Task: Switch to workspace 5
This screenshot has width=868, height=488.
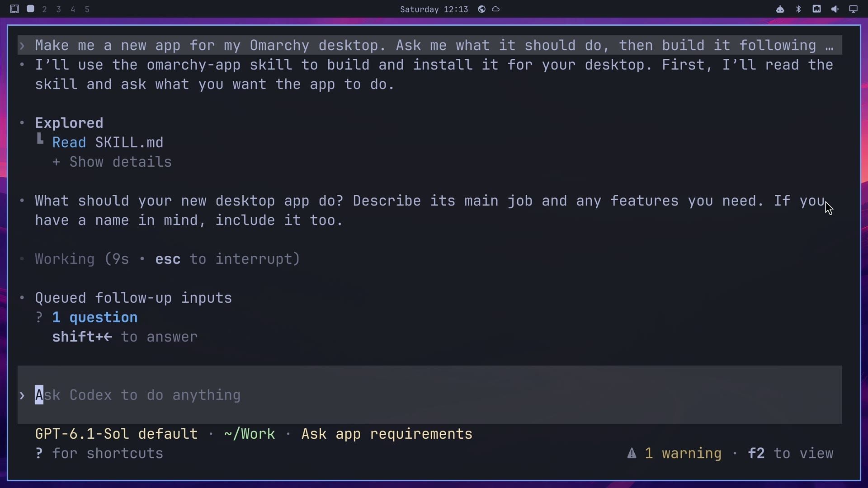Action: point(87,9)
